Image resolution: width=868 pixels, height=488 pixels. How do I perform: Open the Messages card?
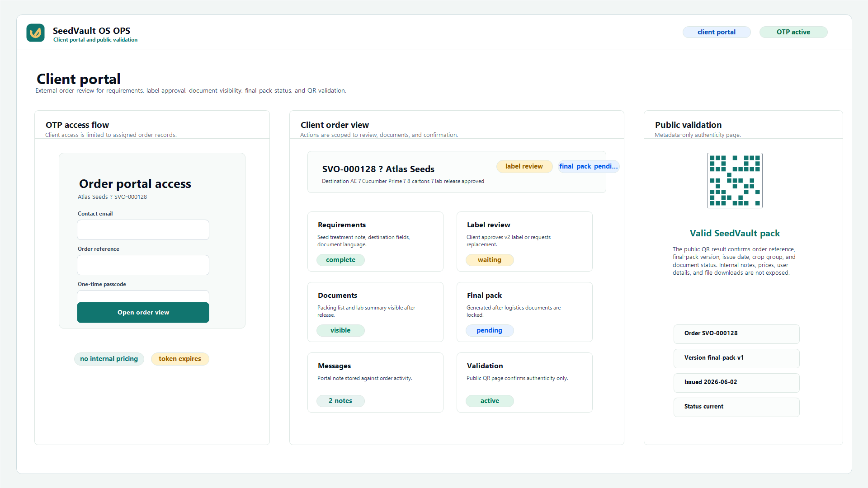[x=375, y=382]
